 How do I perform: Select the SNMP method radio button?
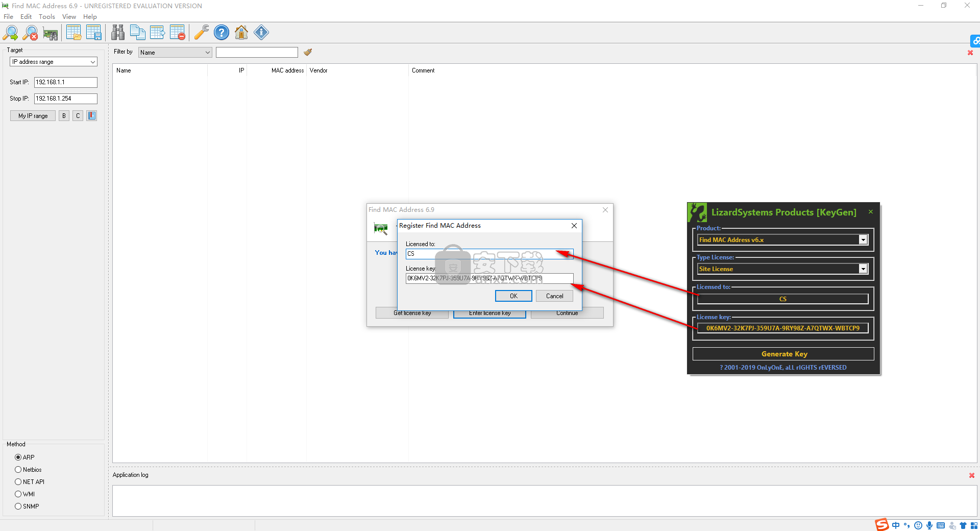(x=18, y=506)
